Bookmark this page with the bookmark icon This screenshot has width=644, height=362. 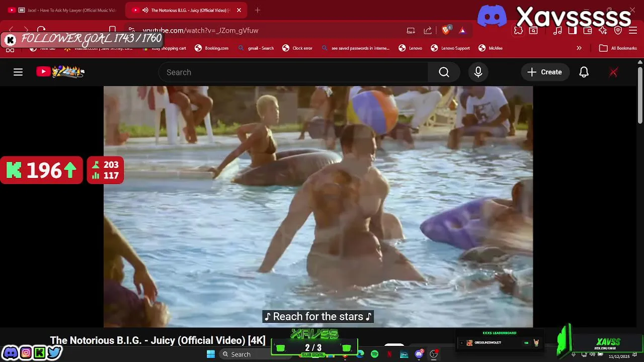(113, 30)
